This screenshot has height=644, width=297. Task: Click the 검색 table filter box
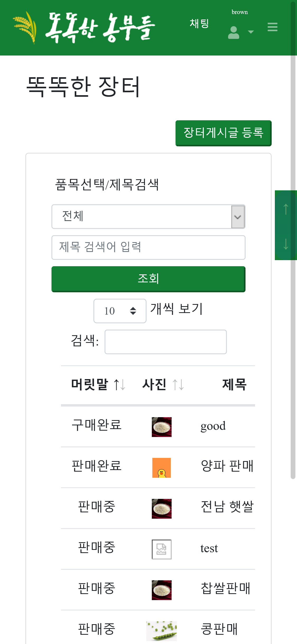coord(166,342)
